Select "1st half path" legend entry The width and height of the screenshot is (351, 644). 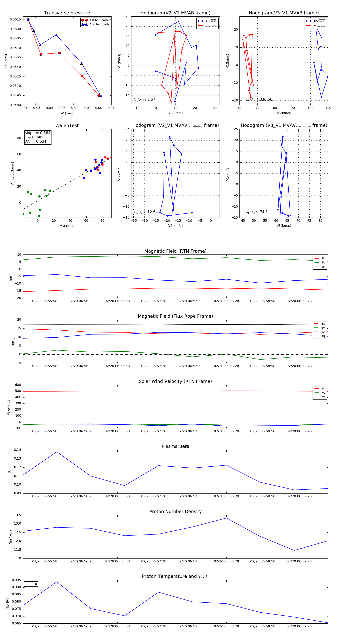(x=95, y=20)
